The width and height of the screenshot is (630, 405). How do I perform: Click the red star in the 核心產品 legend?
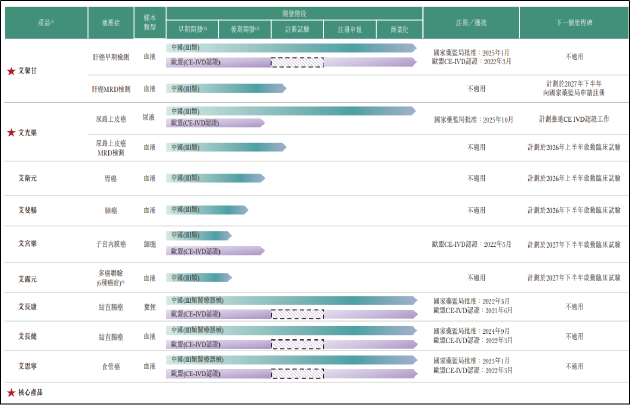pos(11,393)
